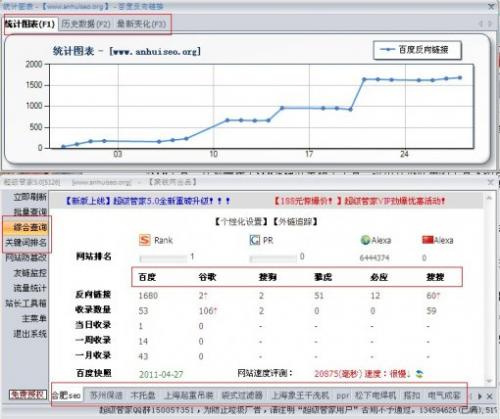Click the Sogou Rank progress bar
Viewport: 500px width, 419px height.
[163, 258]
